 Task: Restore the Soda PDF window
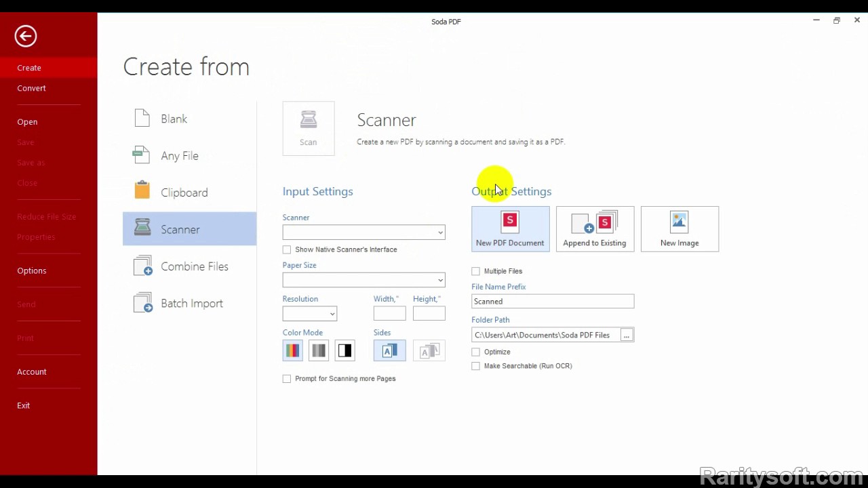point(837,20)
